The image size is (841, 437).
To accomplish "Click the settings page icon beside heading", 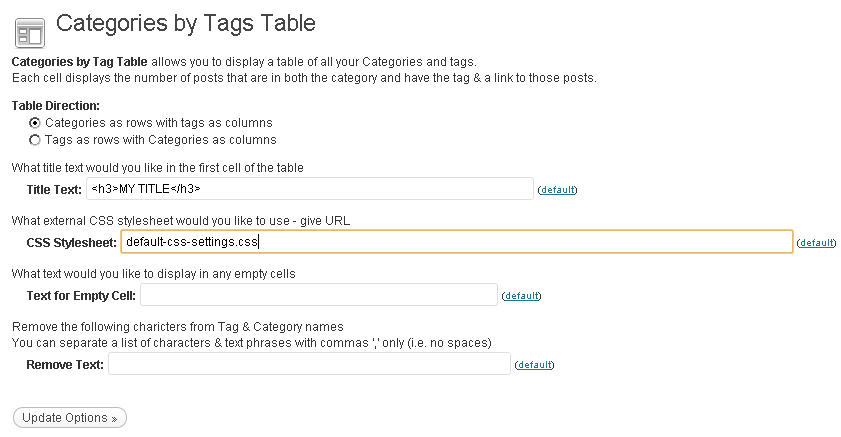I will pos(30,33).
